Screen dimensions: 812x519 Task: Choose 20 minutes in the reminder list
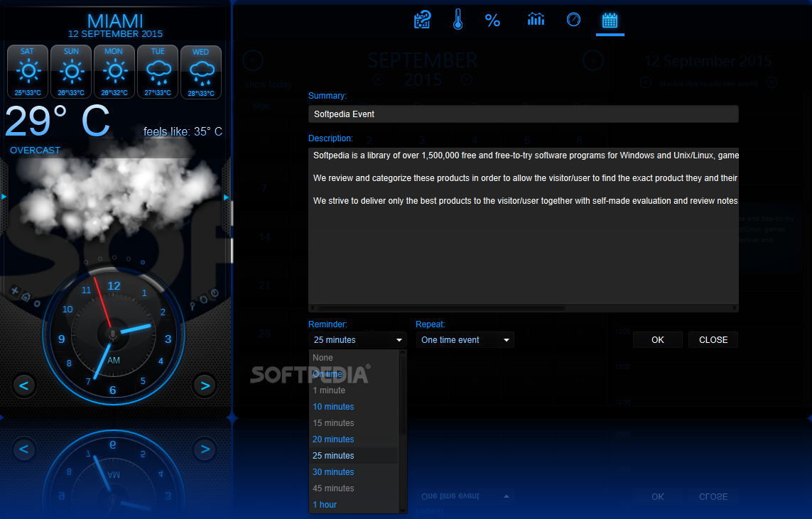click(x=354, y=439)
